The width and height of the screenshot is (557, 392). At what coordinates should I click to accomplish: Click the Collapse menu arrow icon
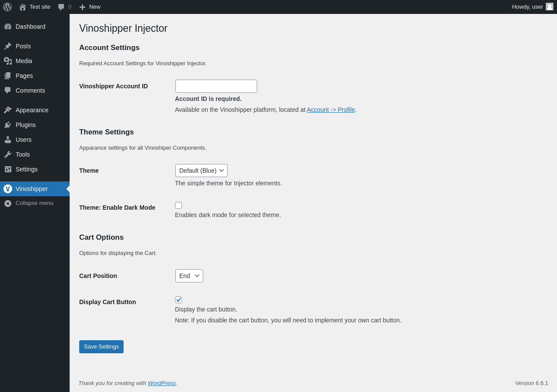coord(8,203)
